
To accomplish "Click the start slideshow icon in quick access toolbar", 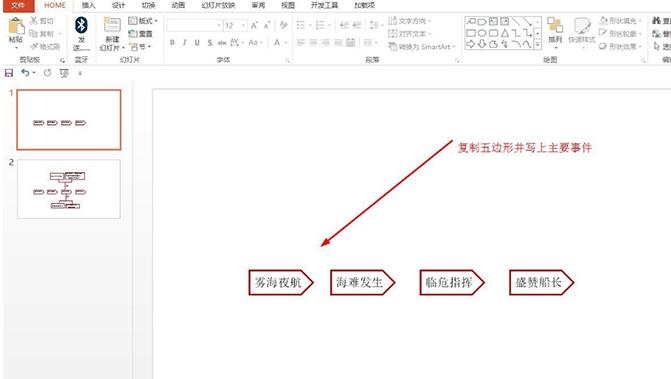I will [x=64, y=73].
